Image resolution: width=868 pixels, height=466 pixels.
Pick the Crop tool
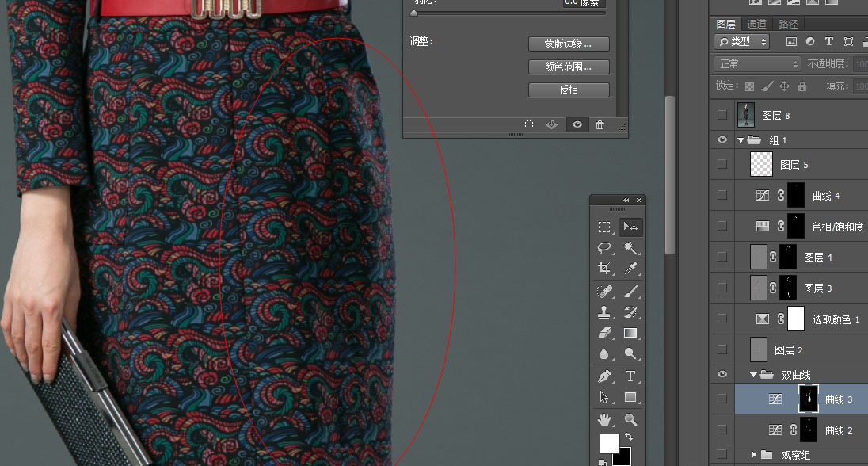[x=604, y=269]
